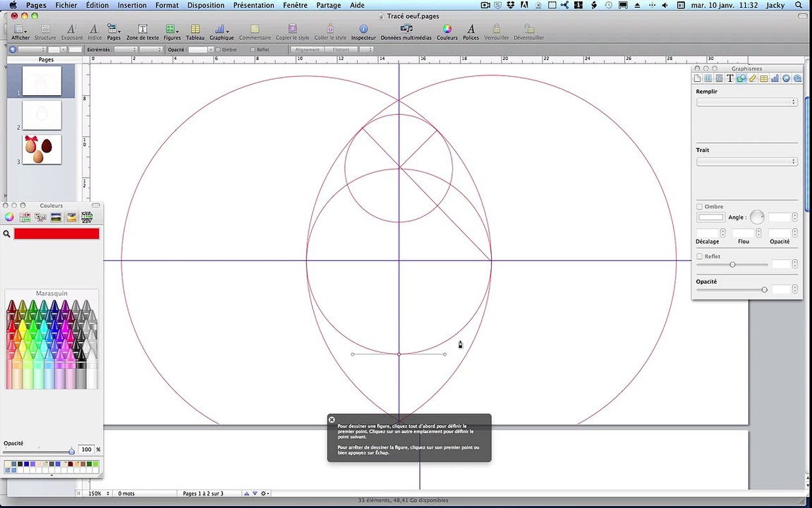Go to previous page arrow in status bar
Screen dimensions: 812x508
tap(247, 493)
